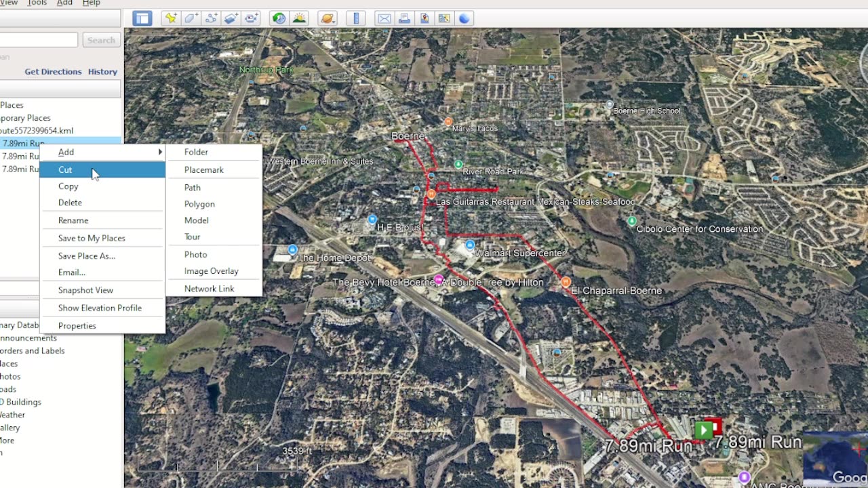This screenshot has width=868, height=488.
Task: Open the Help menu in menu bar
Action: point(91,3)
